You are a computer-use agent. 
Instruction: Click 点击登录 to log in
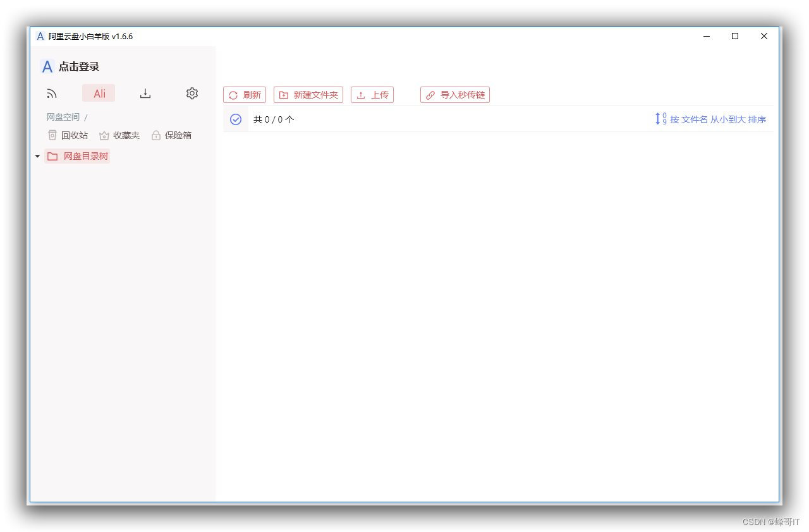click(79, 66)
